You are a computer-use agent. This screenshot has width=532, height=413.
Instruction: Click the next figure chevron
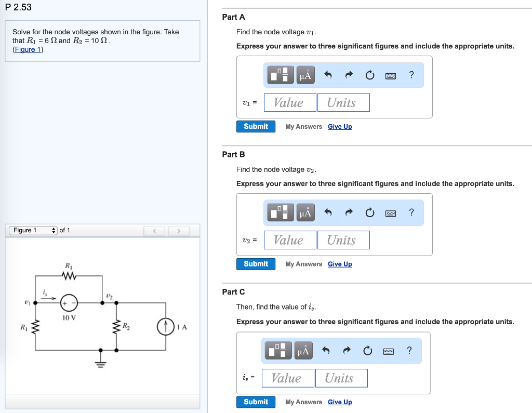tap(179, 230)
